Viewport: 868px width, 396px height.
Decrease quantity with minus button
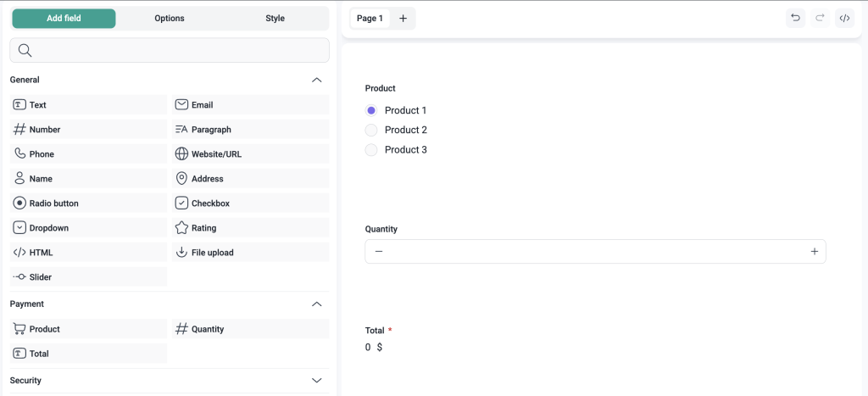point(379,252)
